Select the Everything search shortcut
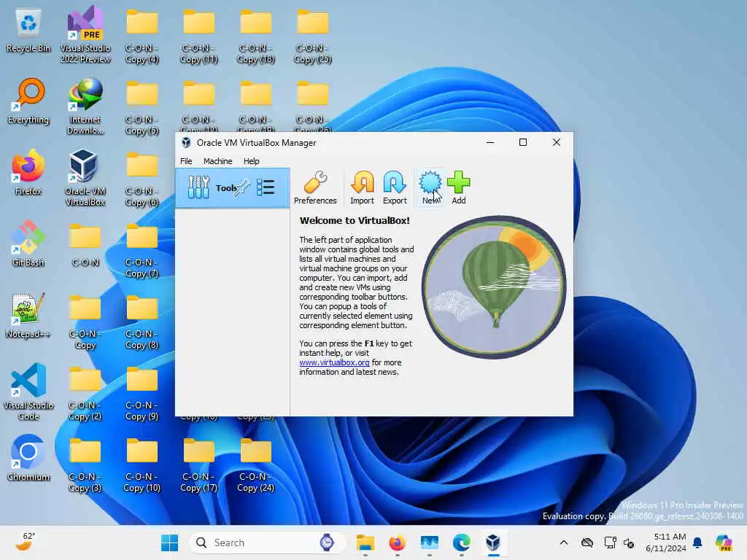 click(x=28, y=101)
